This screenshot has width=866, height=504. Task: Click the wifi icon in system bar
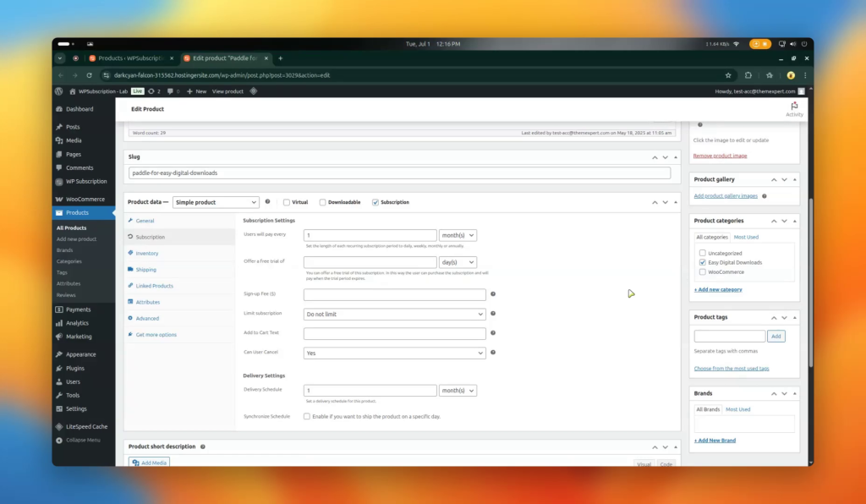tap(737, 44)
